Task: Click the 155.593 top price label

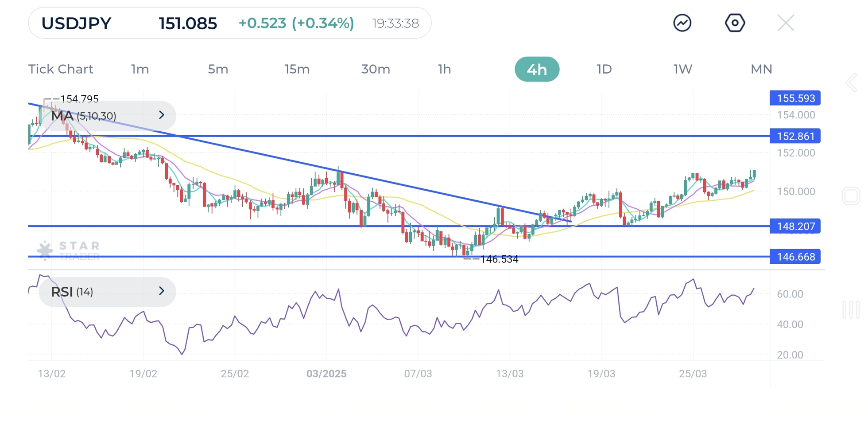Action: 795,98
